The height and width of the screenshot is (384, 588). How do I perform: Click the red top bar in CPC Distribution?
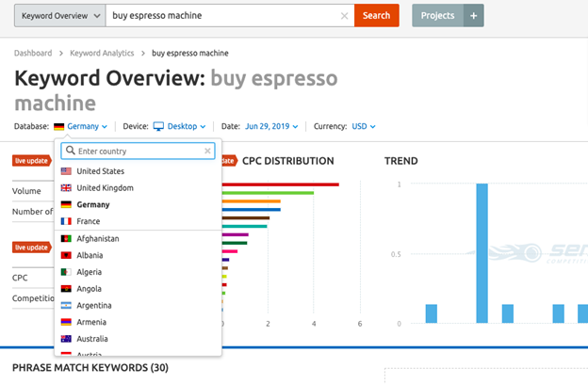(281, 184)
